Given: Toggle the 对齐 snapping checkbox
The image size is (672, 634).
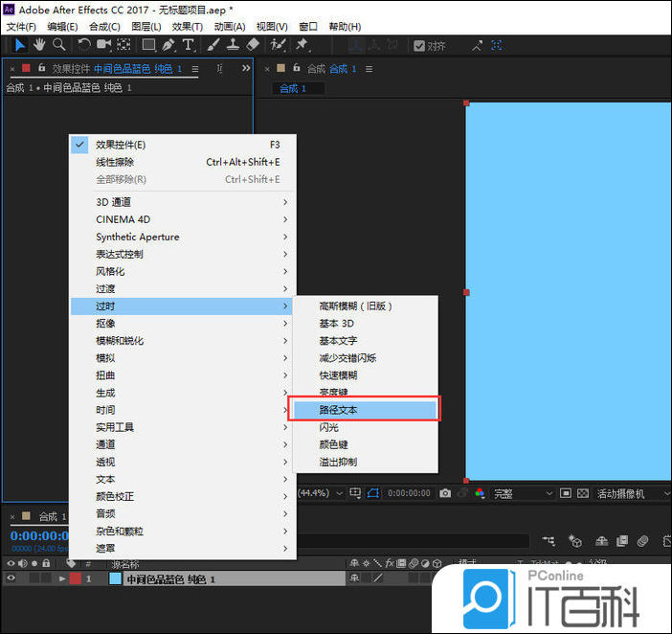Looking at the screenshot, I should click(419, 46).
